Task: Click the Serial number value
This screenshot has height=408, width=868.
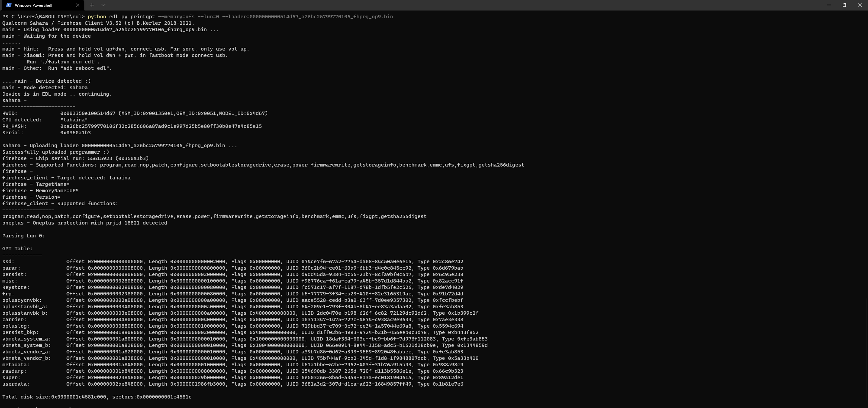Action: (x=75, y=133)
